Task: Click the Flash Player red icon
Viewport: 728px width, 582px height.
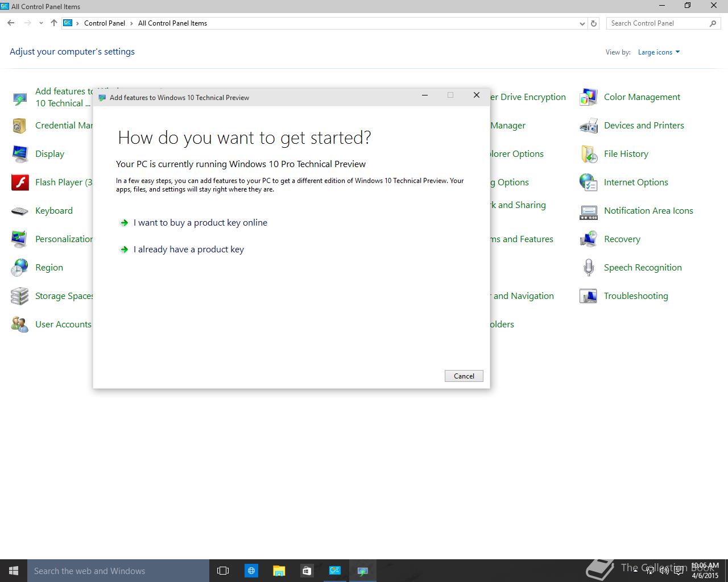Action: (20, 182)
